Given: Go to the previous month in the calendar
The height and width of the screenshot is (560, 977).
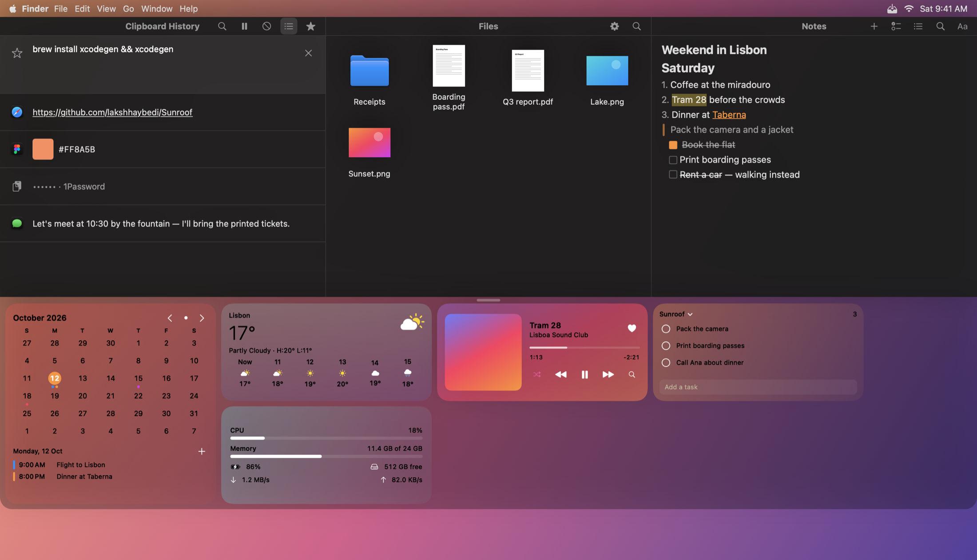Looking at the screenshot, I should 170,318.
